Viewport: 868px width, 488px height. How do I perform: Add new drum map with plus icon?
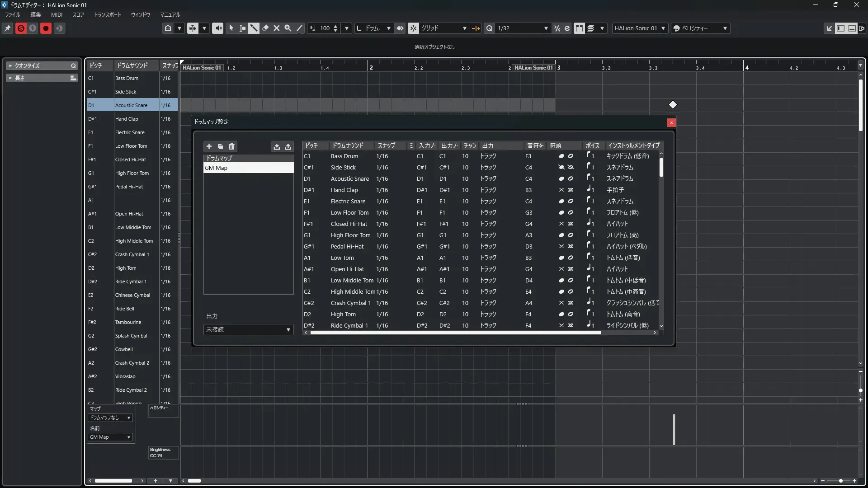click(209, 146)
